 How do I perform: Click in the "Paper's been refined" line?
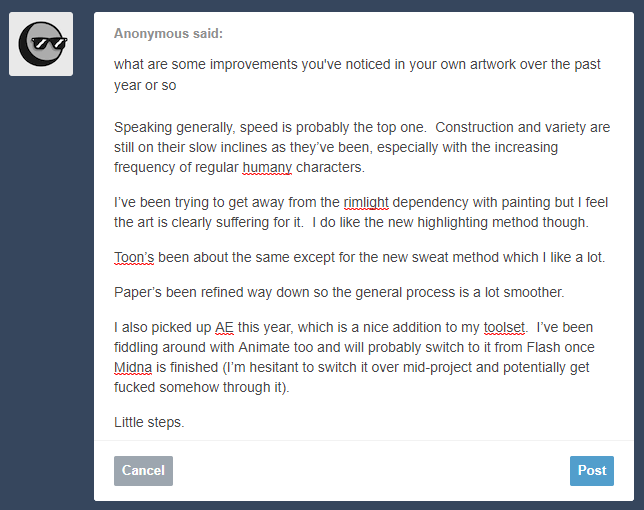click(339, 292)
